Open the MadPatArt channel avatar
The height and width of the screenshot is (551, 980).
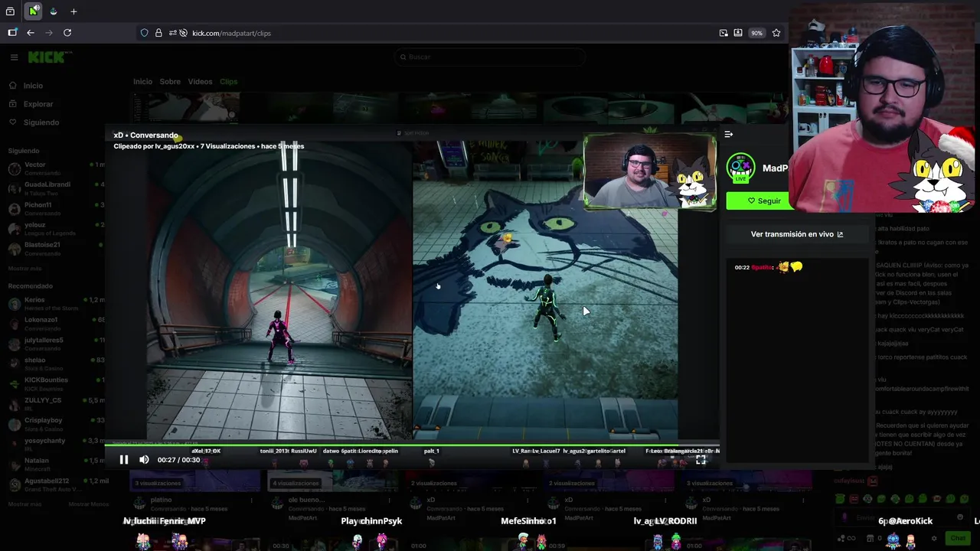point(740,168)
